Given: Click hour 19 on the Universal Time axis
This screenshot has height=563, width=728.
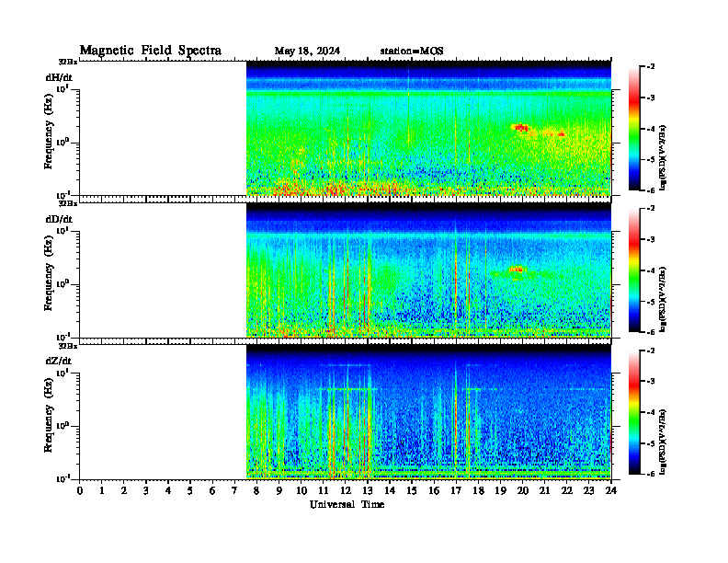Looking at the screenshot, I should click(500, 491).
